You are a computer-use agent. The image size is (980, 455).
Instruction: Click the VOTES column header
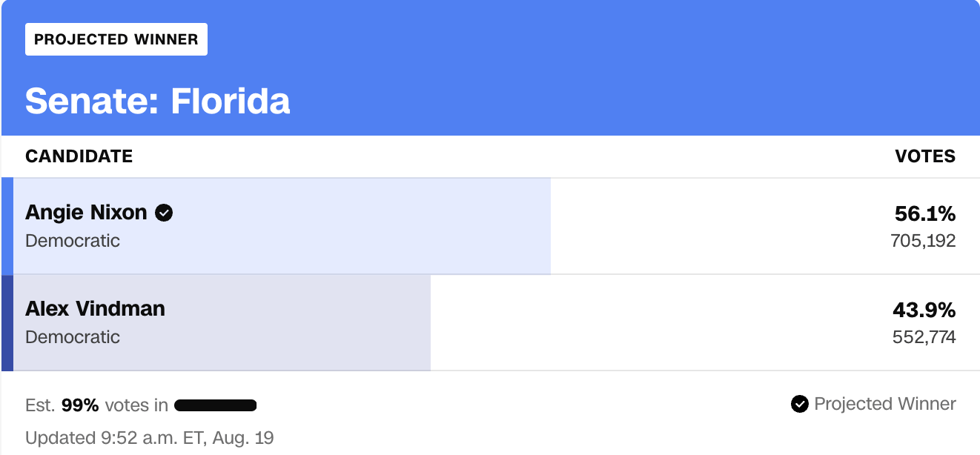(925, 156)
